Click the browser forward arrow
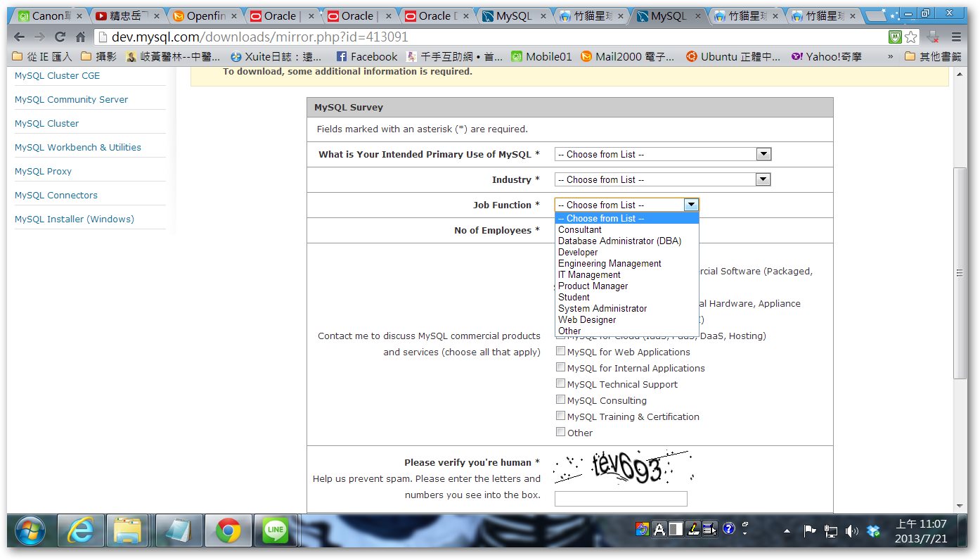 pyautogui.click(x=39, y=37)
